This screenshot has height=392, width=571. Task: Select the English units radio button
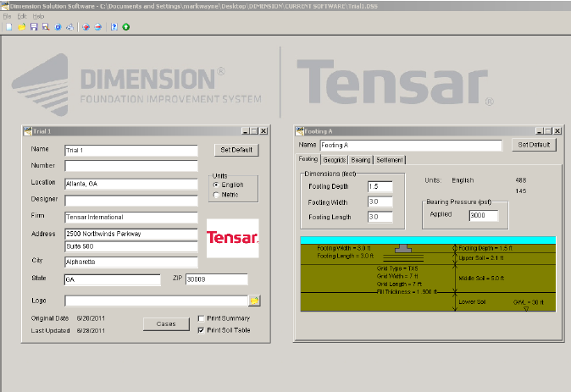pos(215,184)
